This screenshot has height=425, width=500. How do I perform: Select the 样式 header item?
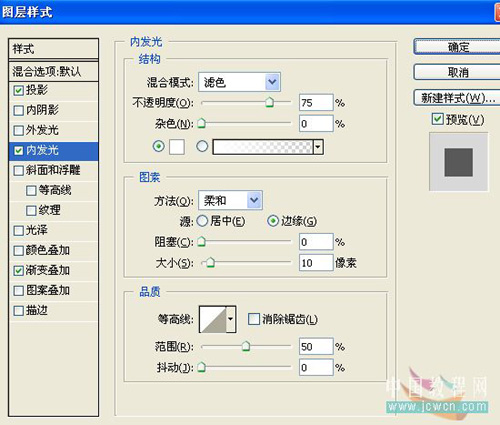[x=53, y=49]
